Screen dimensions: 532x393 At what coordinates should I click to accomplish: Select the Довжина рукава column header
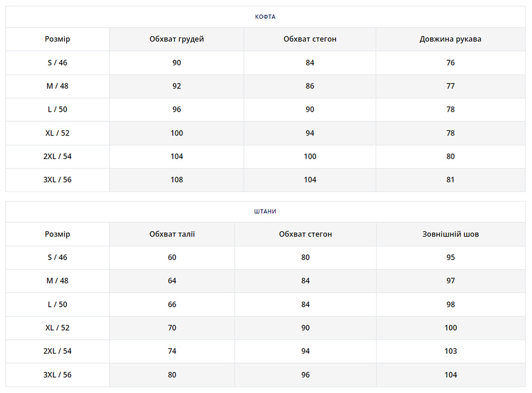pos(450,39)
